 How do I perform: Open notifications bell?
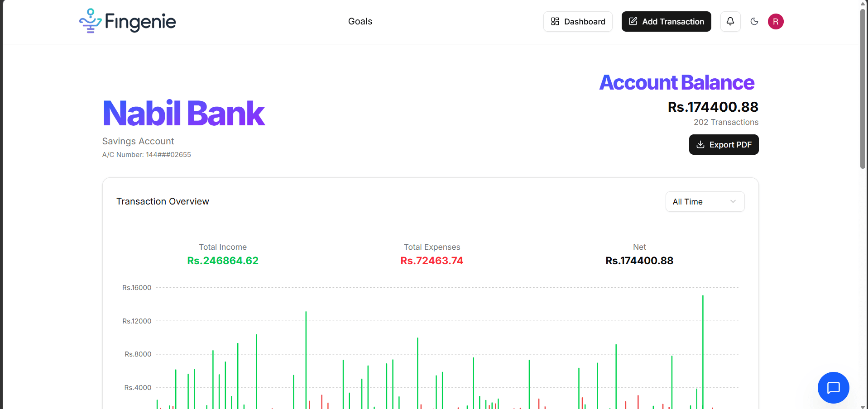pyautogui.click(x=730, y=21)
